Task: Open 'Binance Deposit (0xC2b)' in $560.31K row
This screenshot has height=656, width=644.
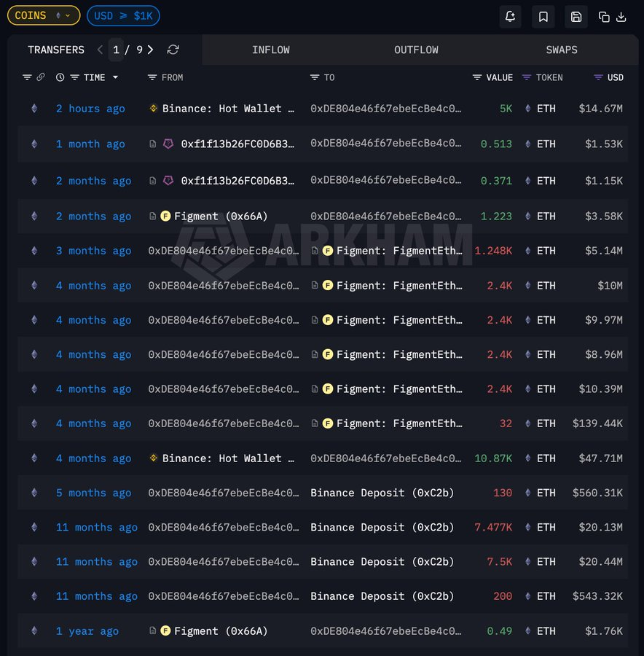Action: tap(382, 493)
